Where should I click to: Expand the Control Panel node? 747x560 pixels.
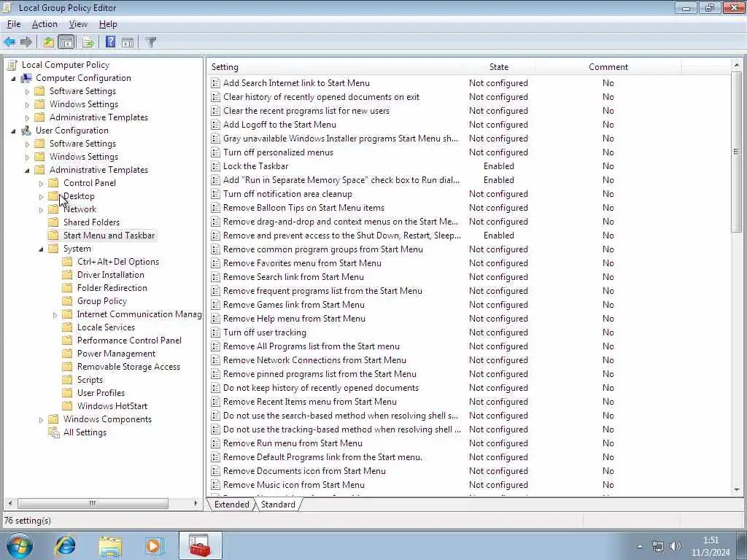[41, 183]
